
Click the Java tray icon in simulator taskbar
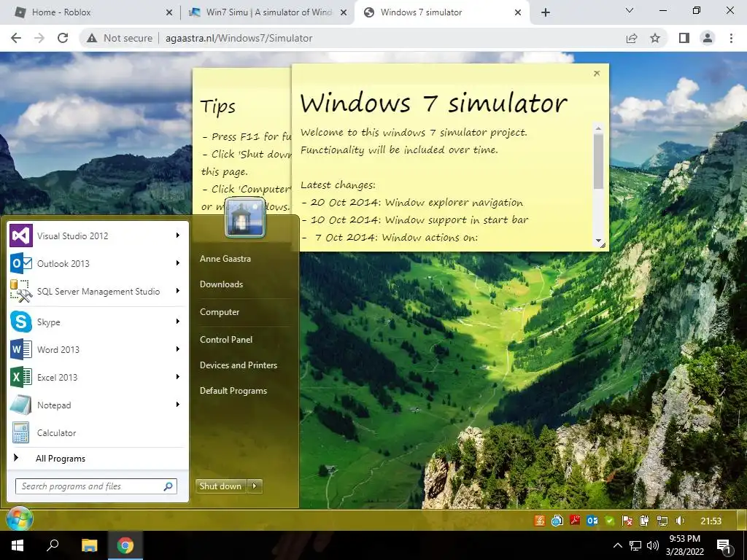click(539, 521)
